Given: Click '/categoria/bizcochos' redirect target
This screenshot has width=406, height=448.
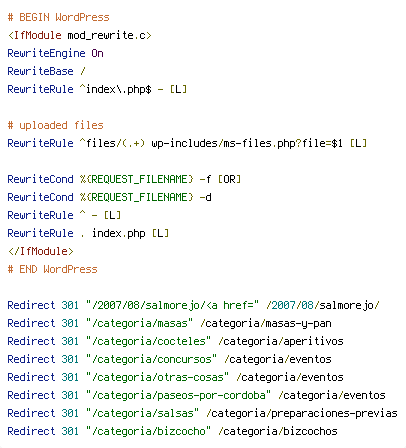Looking at the screenshot, I should tap(278, 431).
